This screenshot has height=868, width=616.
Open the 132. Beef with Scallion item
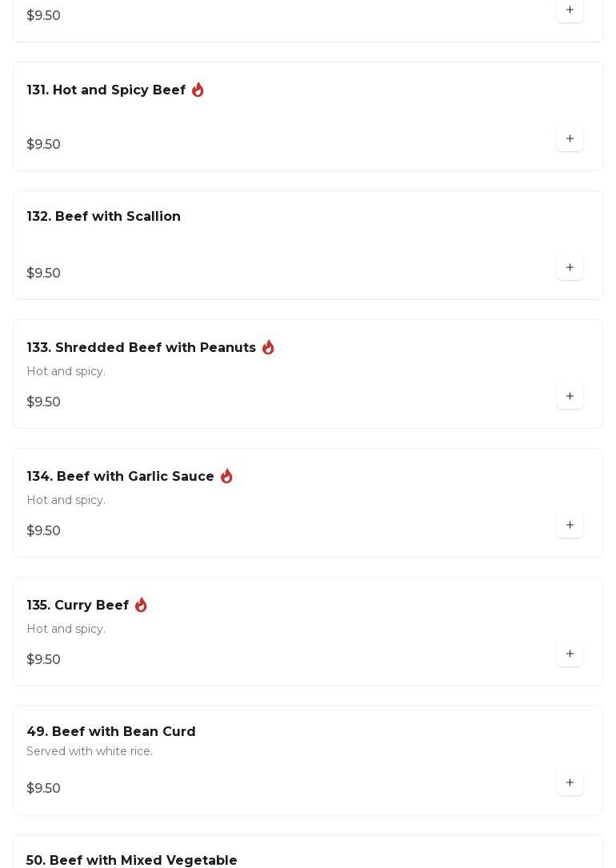pyautogui.click(x=104, y=217)
